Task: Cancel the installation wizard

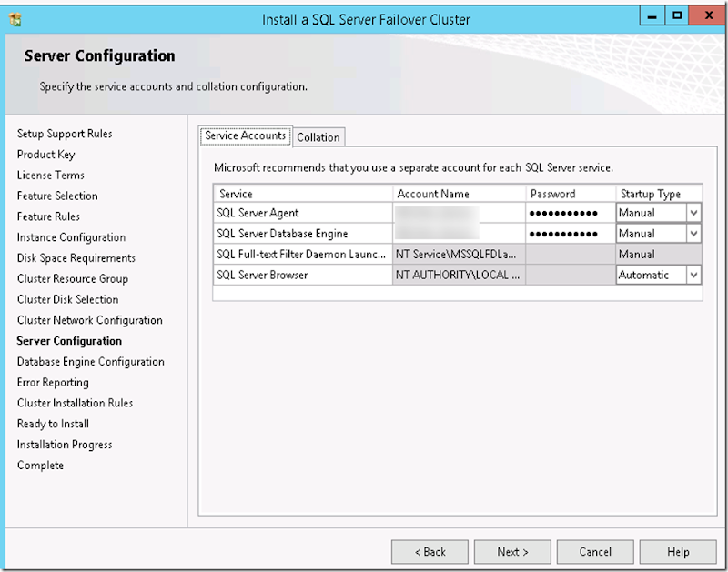Action: coord(595,552)
